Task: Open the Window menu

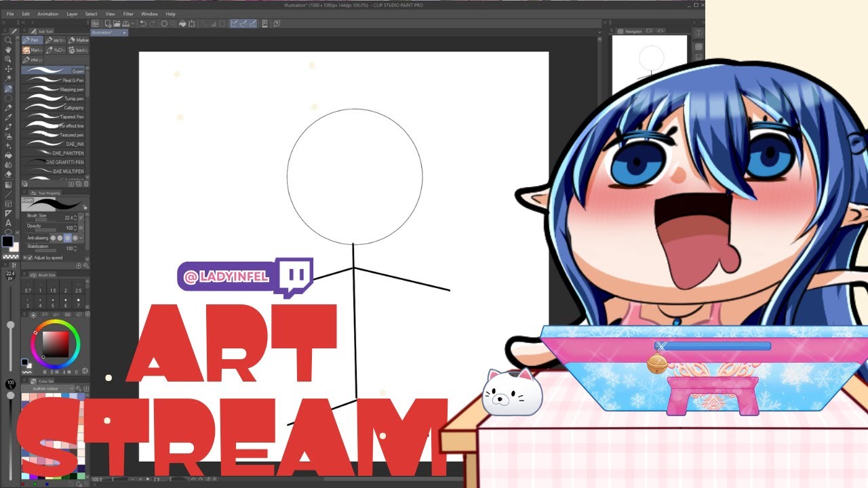Action: click(x=149, y=14)
